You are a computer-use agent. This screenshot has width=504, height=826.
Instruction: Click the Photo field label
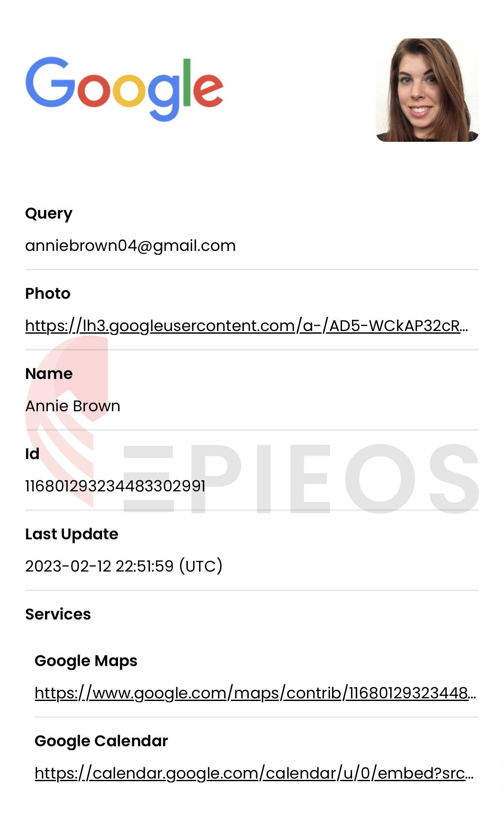pyautogui.click(x=48, y=294)
